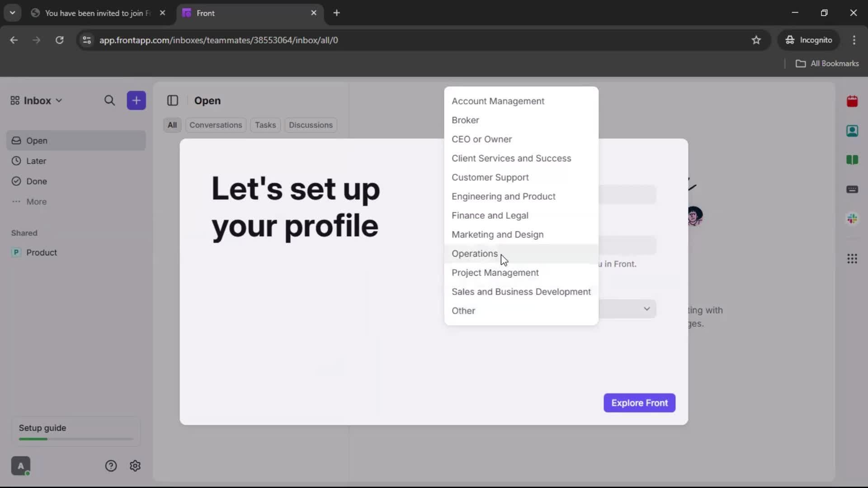Open the search icon in the inbox sidebar
Viewport: 868px width, 488px height.
[110, 100]
